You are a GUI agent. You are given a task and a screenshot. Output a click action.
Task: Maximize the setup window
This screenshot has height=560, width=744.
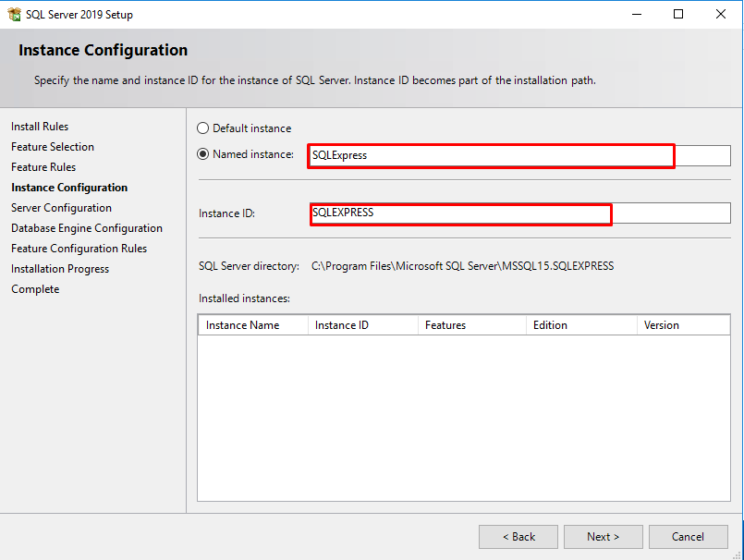coord(678,14)
